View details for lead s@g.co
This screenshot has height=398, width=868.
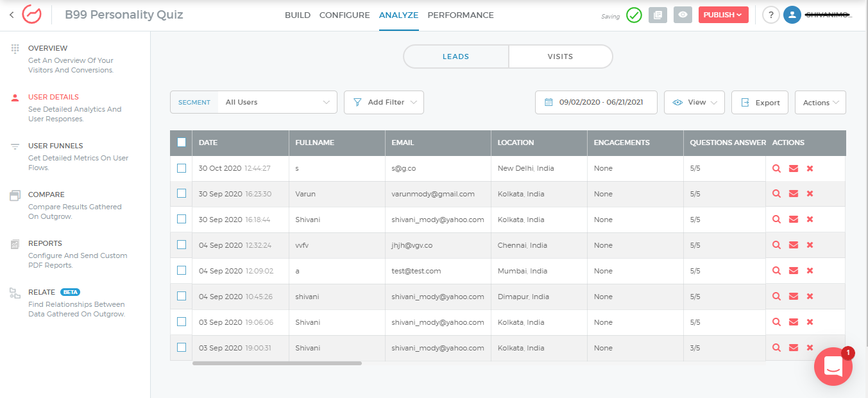pyautogui.click(x=776, y=168)
